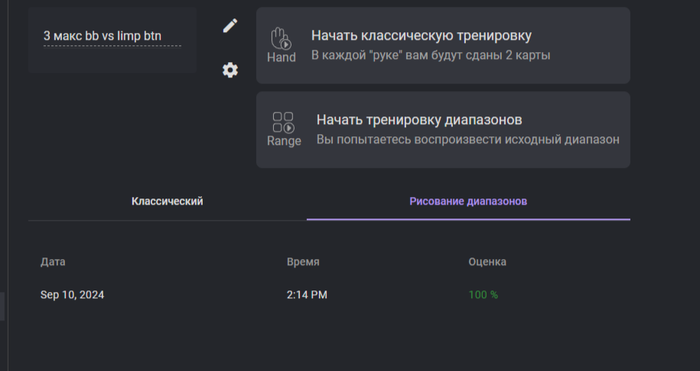Click subtitle 'Вы попытаетесь воспроизвести исходный диапазон'
The width and height of the screenshot is (700, 371).
click(468, 139)
